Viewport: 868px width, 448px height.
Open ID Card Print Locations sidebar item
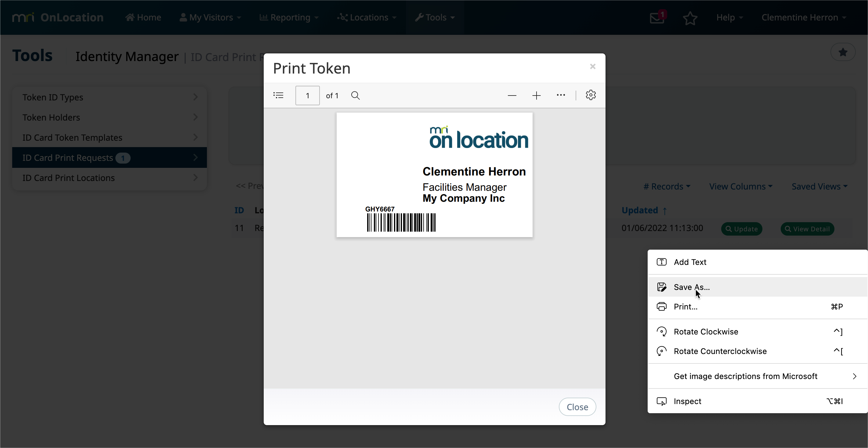click(x=110, y=178)
